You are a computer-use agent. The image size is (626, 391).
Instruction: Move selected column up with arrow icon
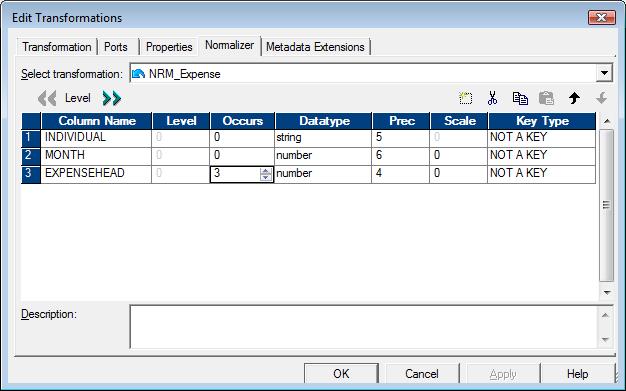point(574,98)
